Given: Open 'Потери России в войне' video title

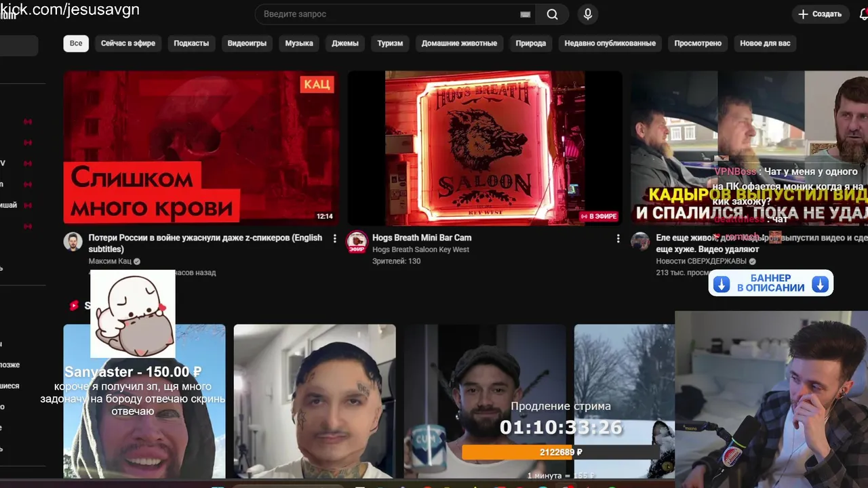Looking at the screenshot, I should click(205, 243).
